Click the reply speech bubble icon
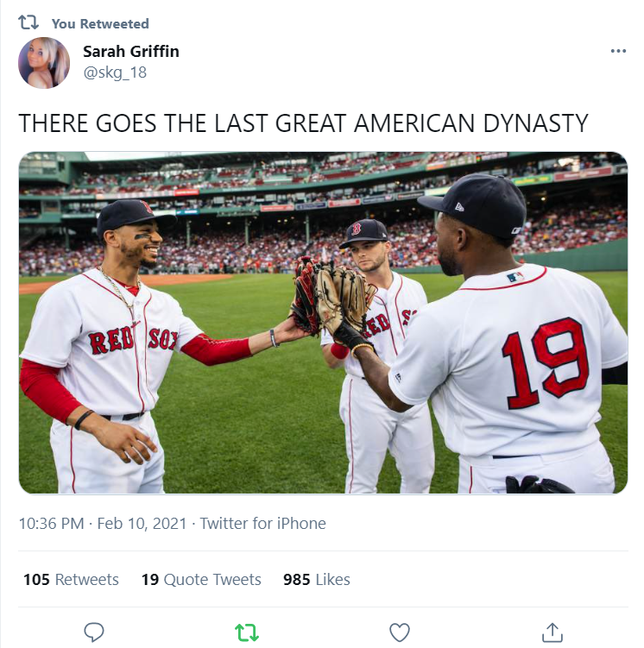Screen dimensions: 644x648 pos(94,632)
